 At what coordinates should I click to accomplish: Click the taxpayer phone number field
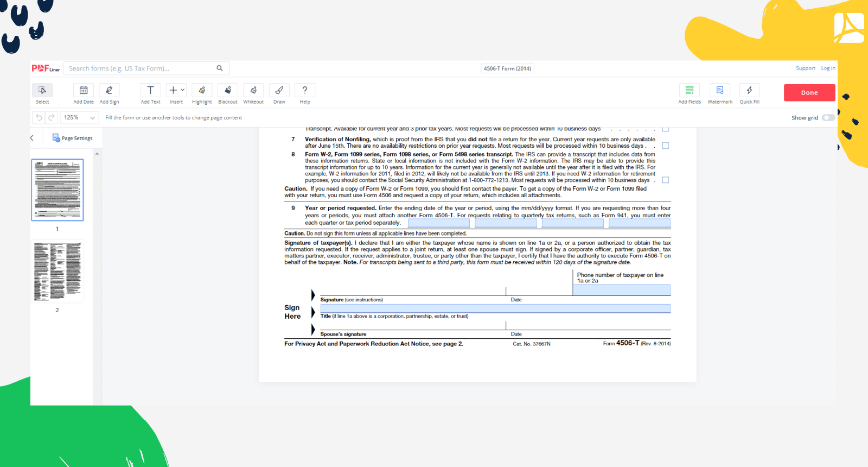click(x=622, y=290)
